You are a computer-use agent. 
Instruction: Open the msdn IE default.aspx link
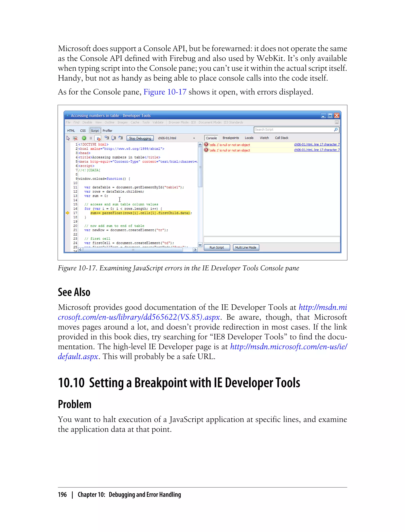tap(289, 347)
